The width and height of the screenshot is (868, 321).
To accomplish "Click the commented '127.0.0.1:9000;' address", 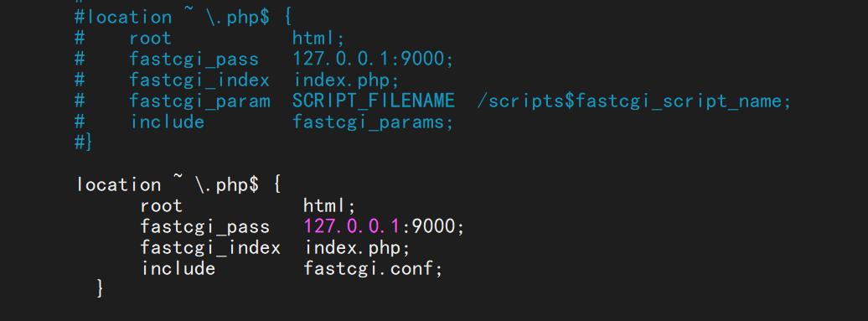I will (x=373, y=59).
